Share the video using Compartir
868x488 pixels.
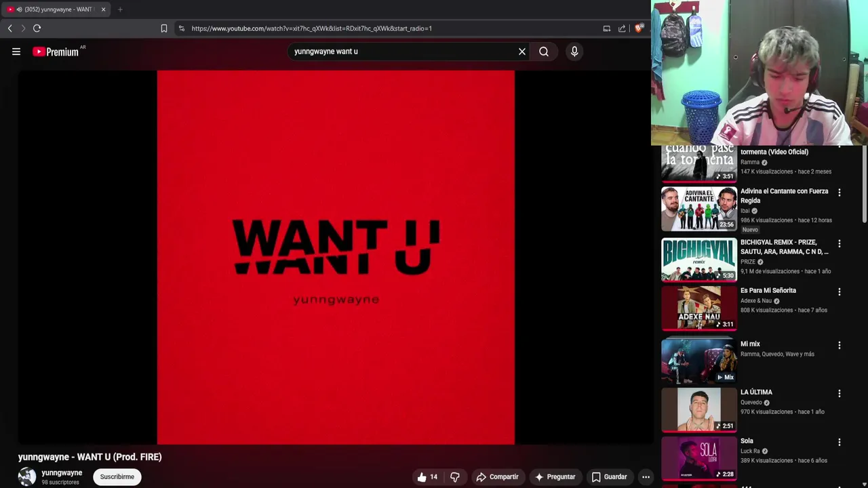(497, 477)
